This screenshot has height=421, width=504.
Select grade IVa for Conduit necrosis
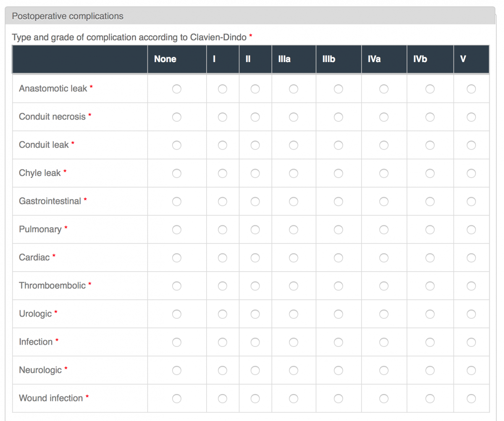click(x=384, y=117)
